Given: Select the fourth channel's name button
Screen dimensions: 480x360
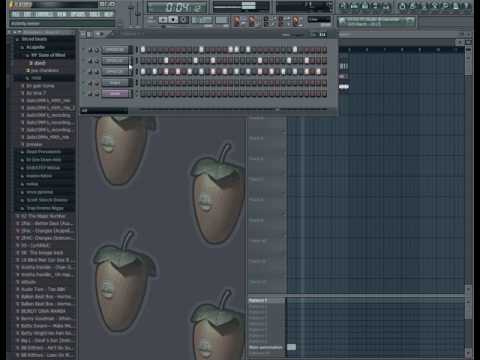Looking at the screenshot, I should (x=115, y=83).
